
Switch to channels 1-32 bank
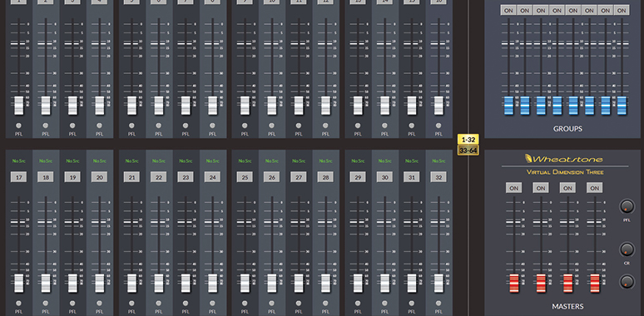[468, 140]
